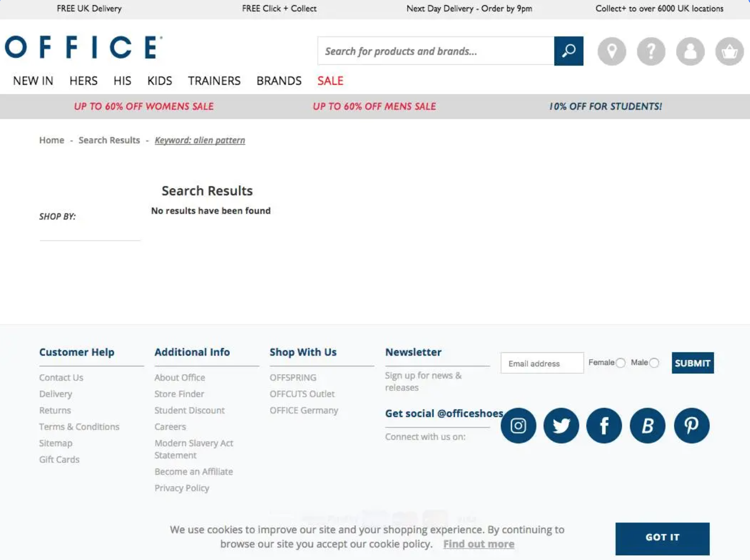
Task: Open the BRANDS navigation menu
Action: point(279,81)
